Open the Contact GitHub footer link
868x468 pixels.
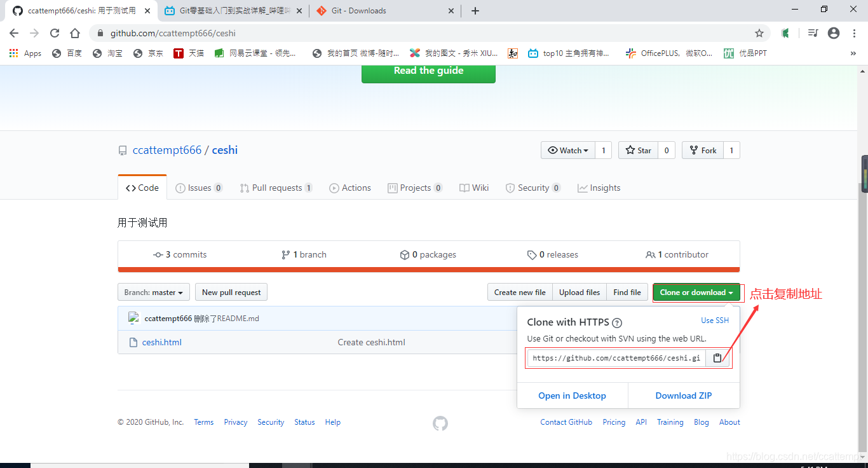[566, 422]
